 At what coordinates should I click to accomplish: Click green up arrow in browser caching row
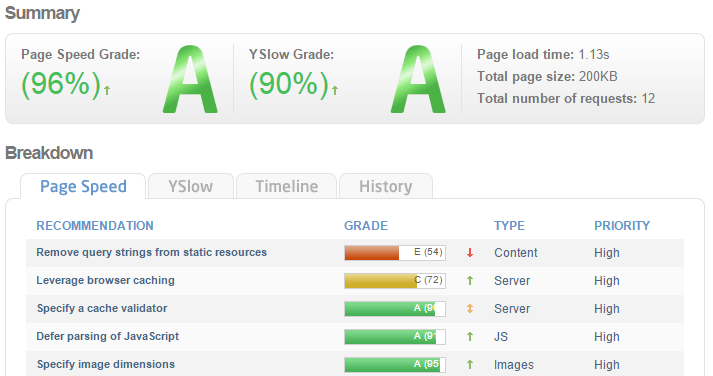(470, 281)
